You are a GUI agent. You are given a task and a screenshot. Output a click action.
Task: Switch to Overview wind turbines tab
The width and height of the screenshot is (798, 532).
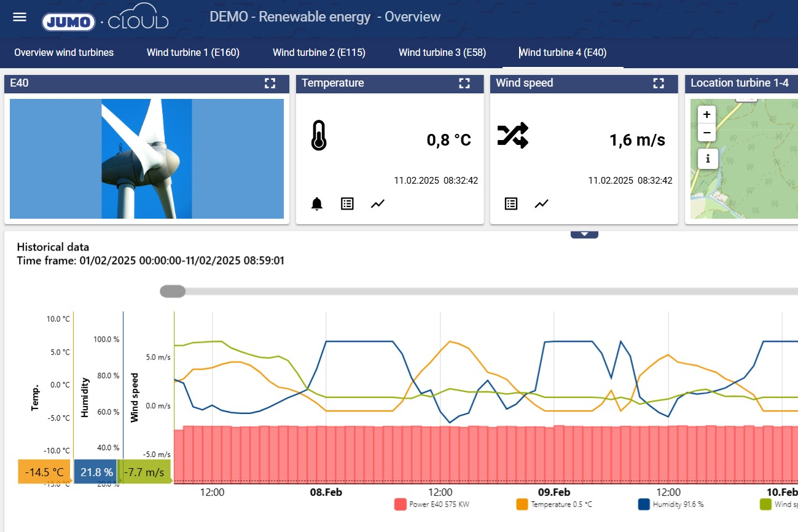coord(64,53)
